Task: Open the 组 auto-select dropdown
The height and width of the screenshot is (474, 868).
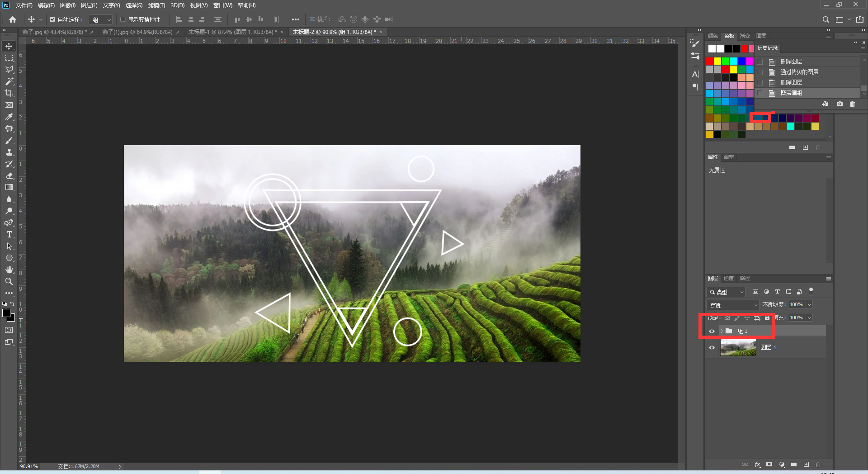Action: click(x=100, y=20)
